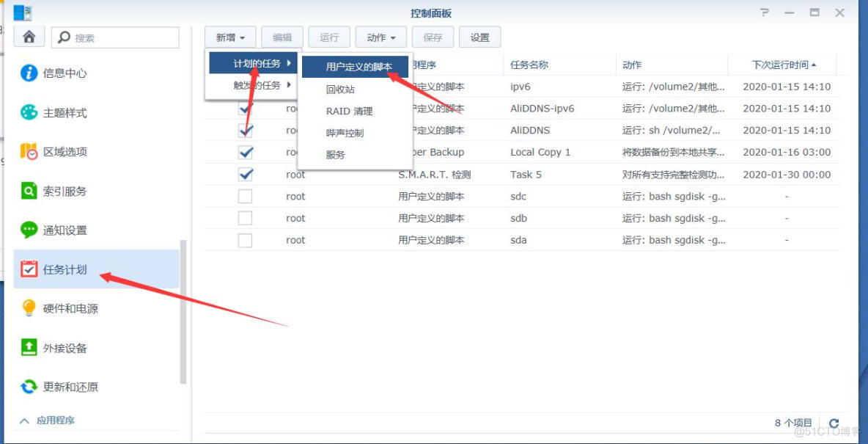The width and height of the screenshot is (868, 444).
Task: Click the refresh icon near 8 个项目
Action: [x=835, y=422]
